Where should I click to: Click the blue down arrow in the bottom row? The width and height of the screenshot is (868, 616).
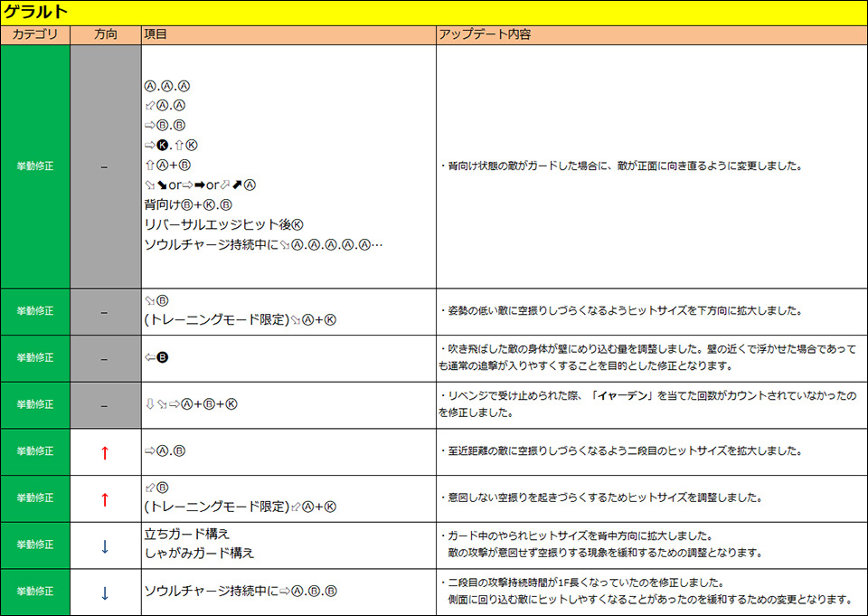click(x=105, y=593)
